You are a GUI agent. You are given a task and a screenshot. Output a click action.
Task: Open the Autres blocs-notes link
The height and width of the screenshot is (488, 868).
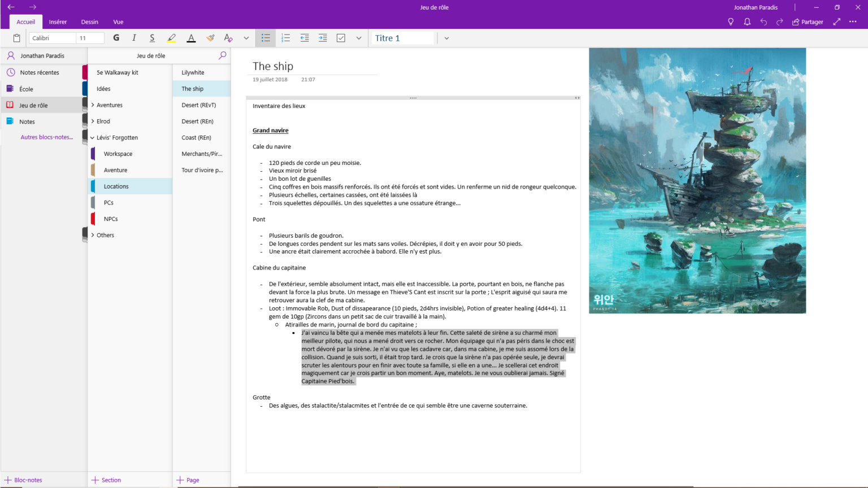[x=47, y=137]
